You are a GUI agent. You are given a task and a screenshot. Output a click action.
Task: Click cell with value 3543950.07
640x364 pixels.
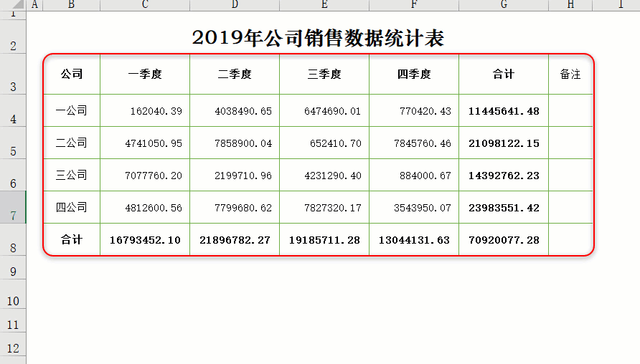(414, 207)
